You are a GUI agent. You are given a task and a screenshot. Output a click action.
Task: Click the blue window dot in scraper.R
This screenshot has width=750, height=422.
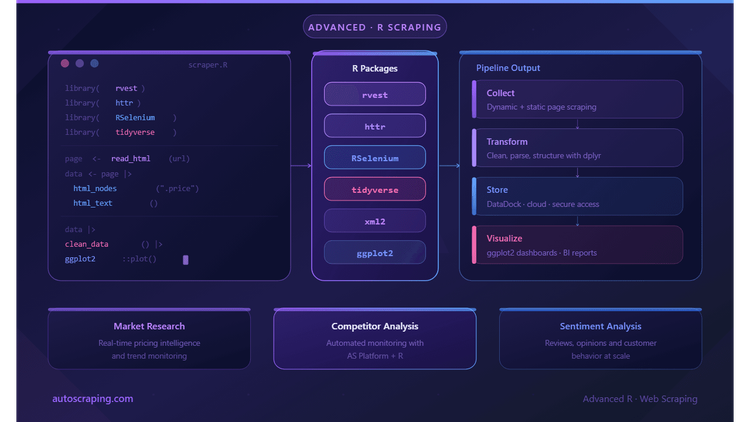(x=95, y=63)
